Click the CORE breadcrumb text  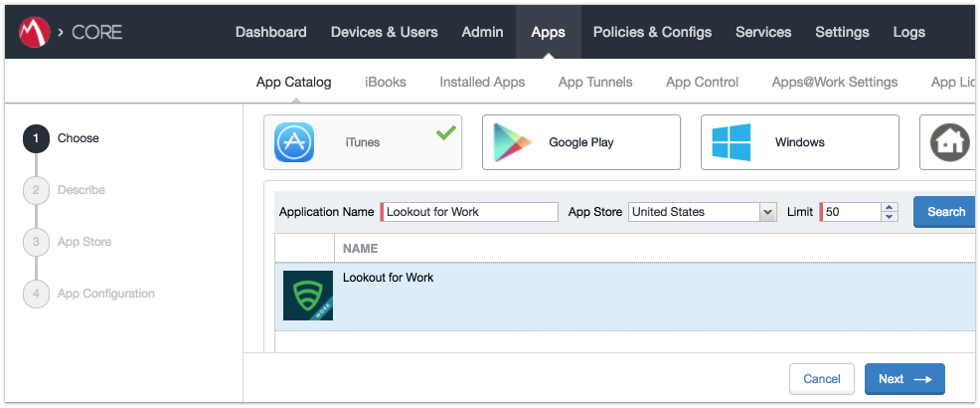coord(96,32)
